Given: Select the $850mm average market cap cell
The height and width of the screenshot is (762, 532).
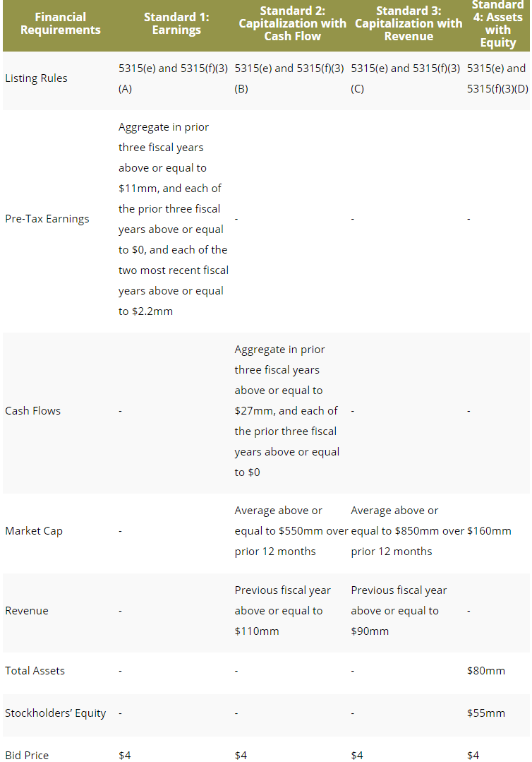Looking at the screenshot, I should [x=407, y=531].
